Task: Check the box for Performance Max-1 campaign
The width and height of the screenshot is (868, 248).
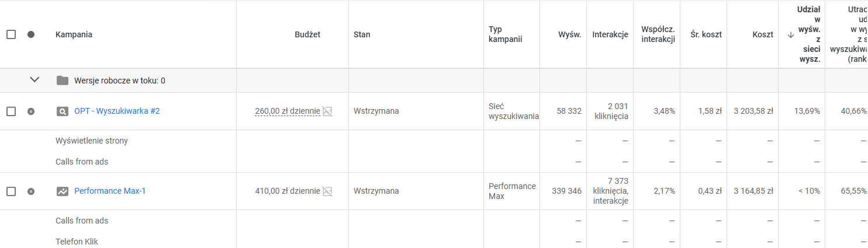Action: [x=11, y=191]
